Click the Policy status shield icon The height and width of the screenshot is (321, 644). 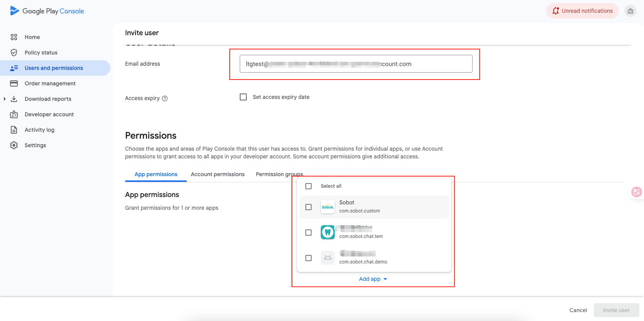click(x=14, y=53)
